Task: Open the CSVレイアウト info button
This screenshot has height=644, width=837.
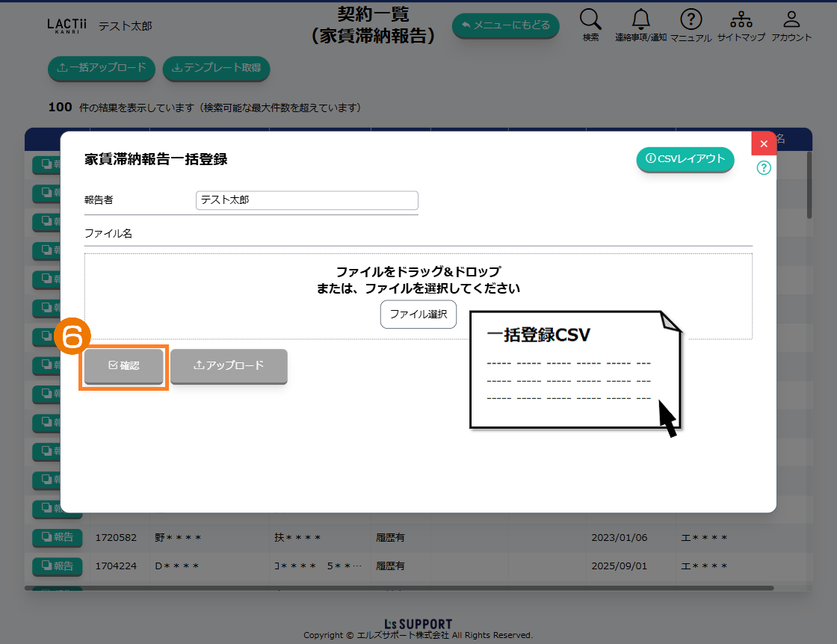Action: 685,159
